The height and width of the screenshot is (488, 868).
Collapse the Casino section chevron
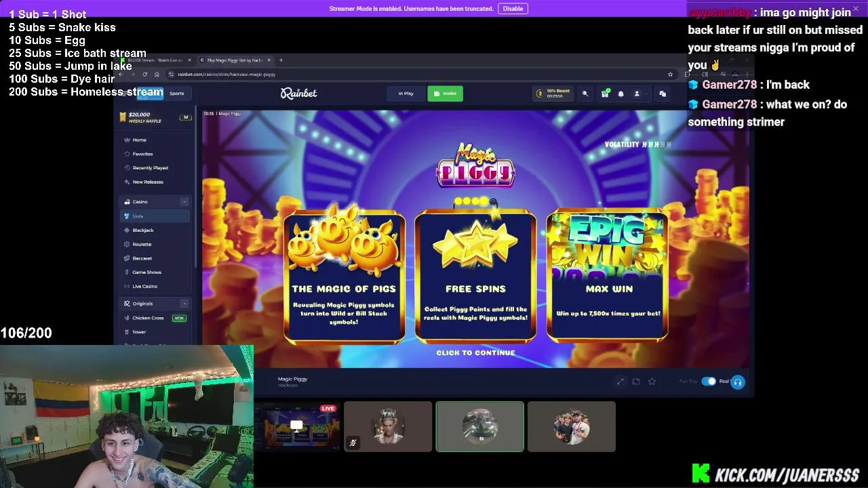point(184,202)
